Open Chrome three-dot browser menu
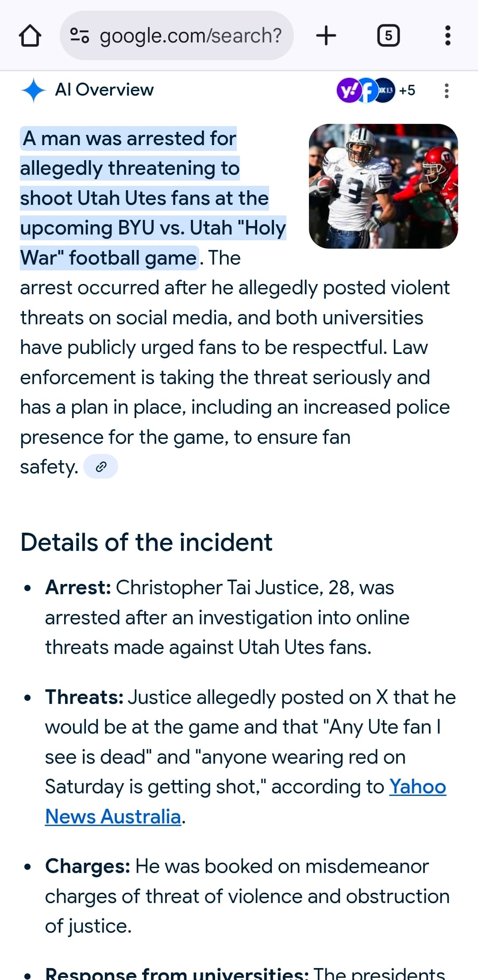This screenshot has width=478, height=980. point(447,35)
